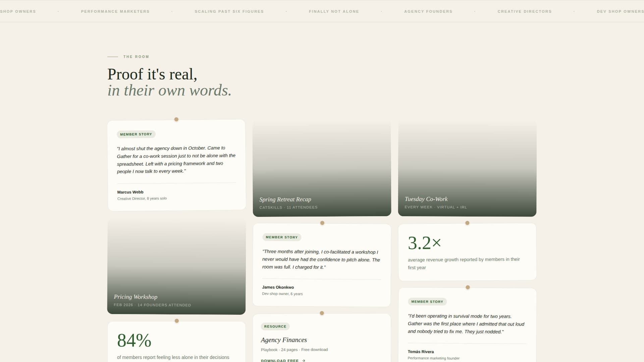Select PERFORMANCE MARKETERS in the top ticker
644x362 pixels.
point(115,11)
